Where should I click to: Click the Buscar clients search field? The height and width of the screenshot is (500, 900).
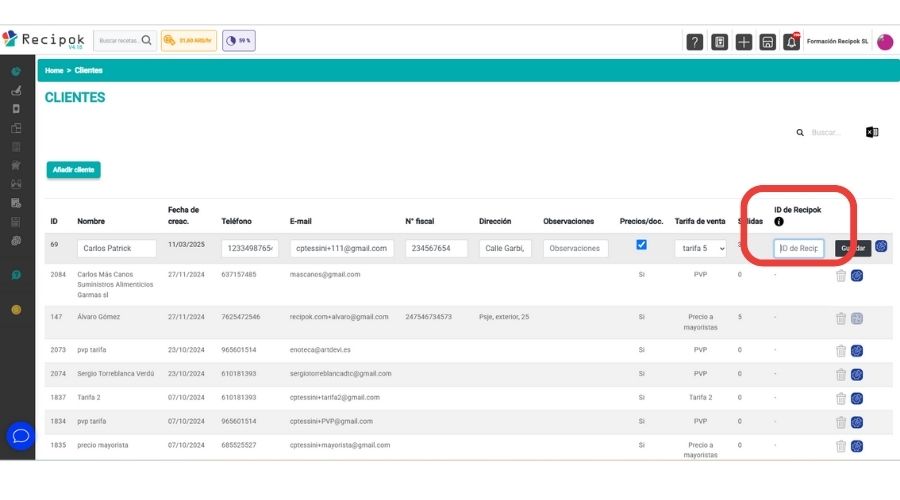[827, 133]
